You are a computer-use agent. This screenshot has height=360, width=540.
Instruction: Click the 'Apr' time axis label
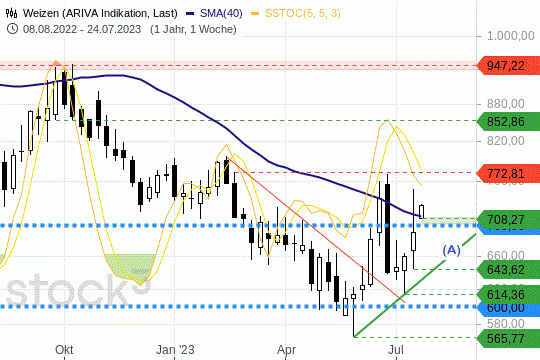coord(286,350)
